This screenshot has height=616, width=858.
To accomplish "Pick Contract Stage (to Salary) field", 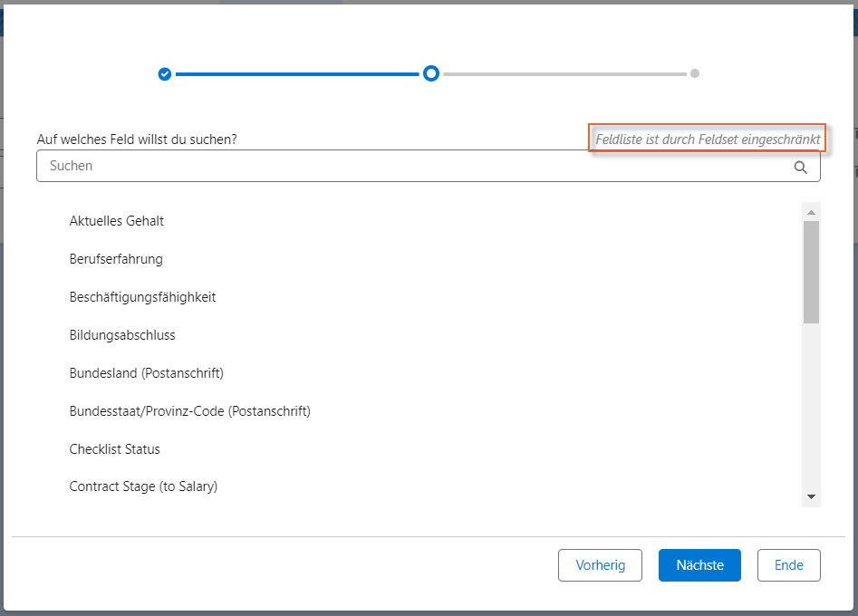I will point(143,486).
